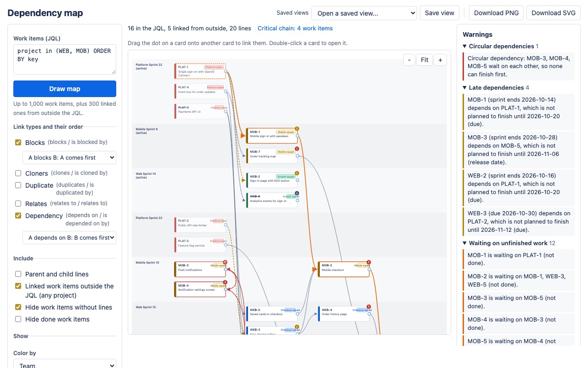The width and height of the screenshot is (588, 368).
Task: Click the Fit zoom button
Action: tap(424, 60)
